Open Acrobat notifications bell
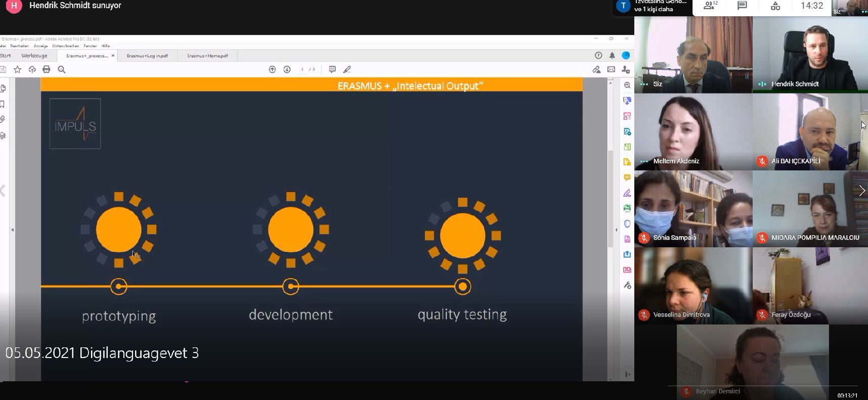Screen dimensions: 868x400 pos(612,56)
